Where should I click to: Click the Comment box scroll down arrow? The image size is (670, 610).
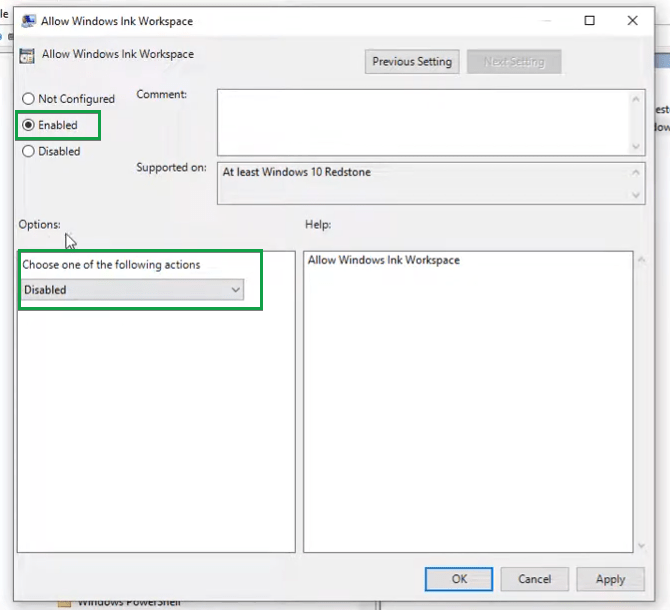(636, 147)
